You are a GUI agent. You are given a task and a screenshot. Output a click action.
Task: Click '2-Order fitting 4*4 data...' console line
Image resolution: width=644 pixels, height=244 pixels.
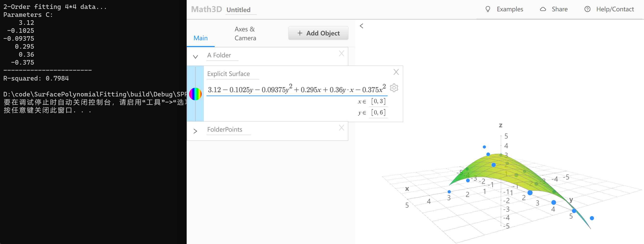click(55, 7)
